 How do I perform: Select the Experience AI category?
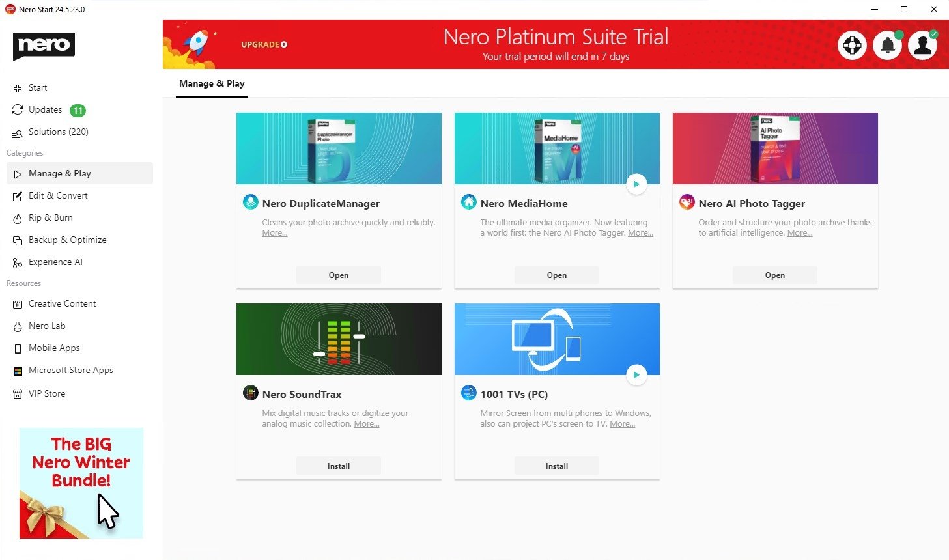(55, 262)
